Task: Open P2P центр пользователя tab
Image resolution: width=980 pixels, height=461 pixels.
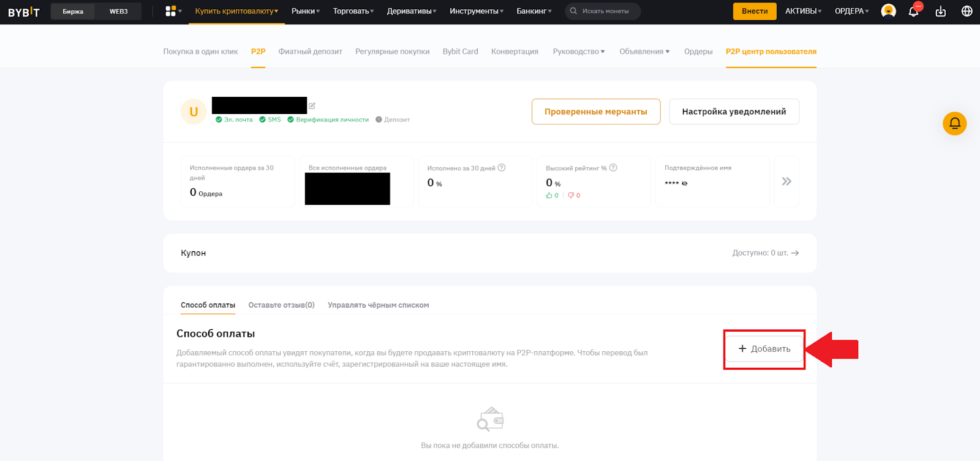Action: 771,51
